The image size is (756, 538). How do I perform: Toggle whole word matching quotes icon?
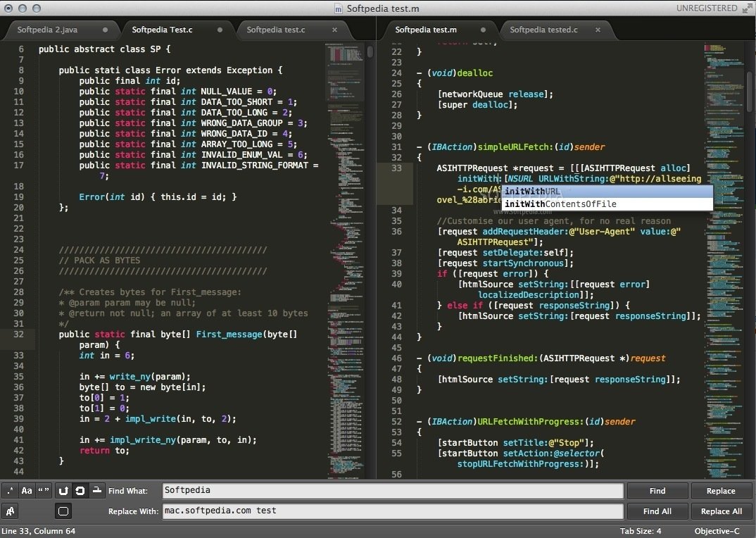click(x=44, y=491)
